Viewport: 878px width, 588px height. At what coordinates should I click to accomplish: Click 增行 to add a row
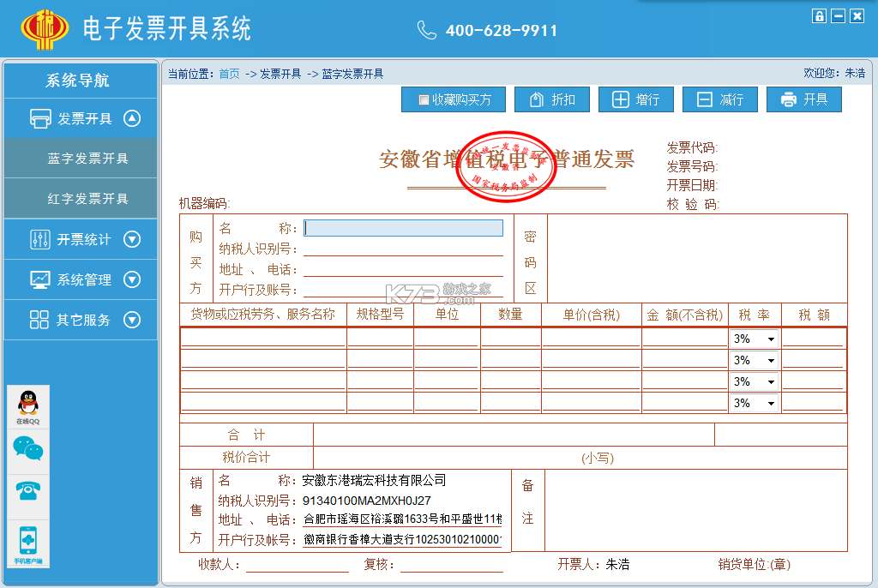pyautogui.click(x=635, y=99)
